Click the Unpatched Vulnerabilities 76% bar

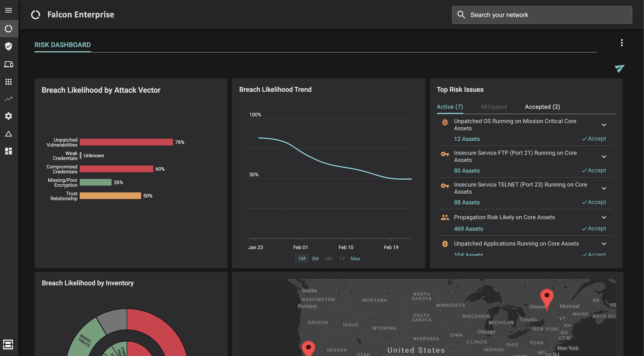coord(126,142)
